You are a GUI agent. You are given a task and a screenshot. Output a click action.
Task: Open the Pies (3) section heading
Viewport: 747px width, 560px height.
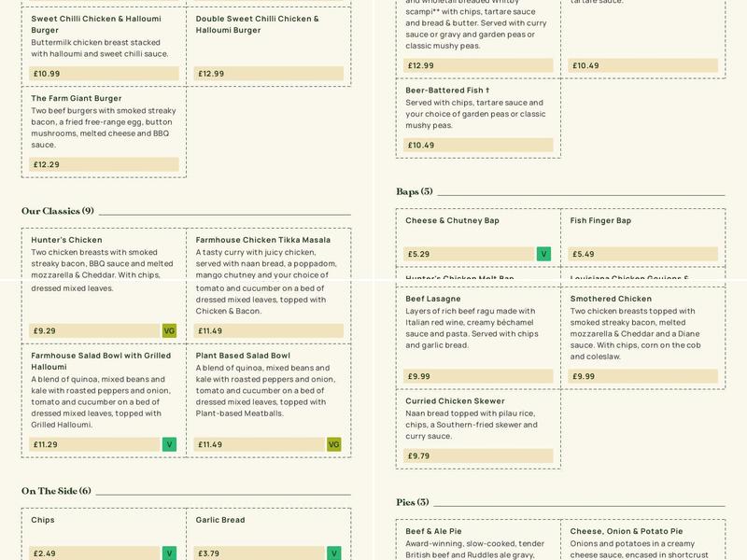pyautogui.click(x=412, y=502)
